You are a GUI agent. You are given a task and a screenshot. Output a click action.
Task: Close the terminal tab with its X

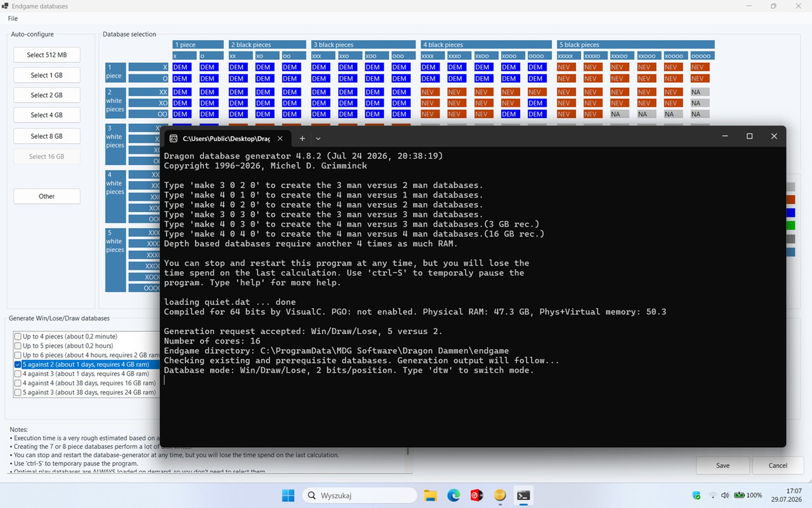279,138
